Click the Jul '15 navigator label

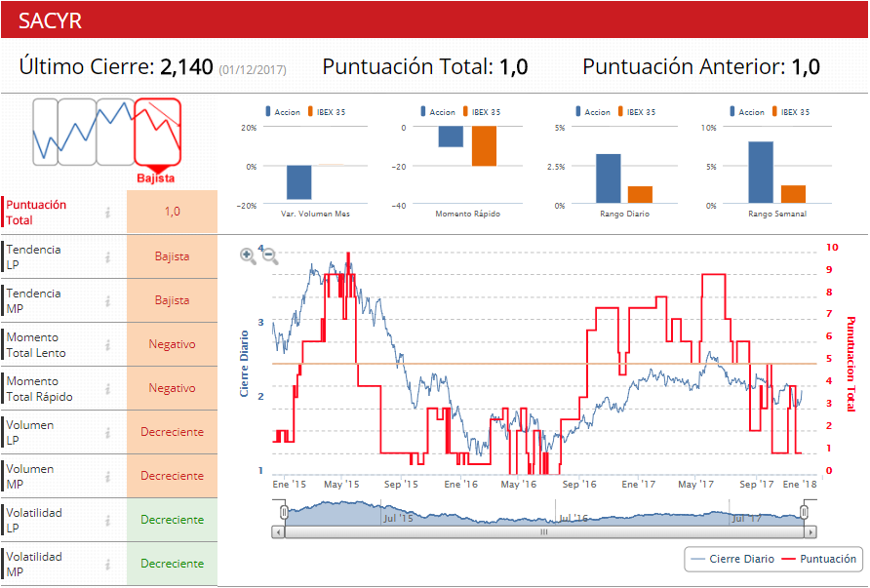click(x=398, y=518)
